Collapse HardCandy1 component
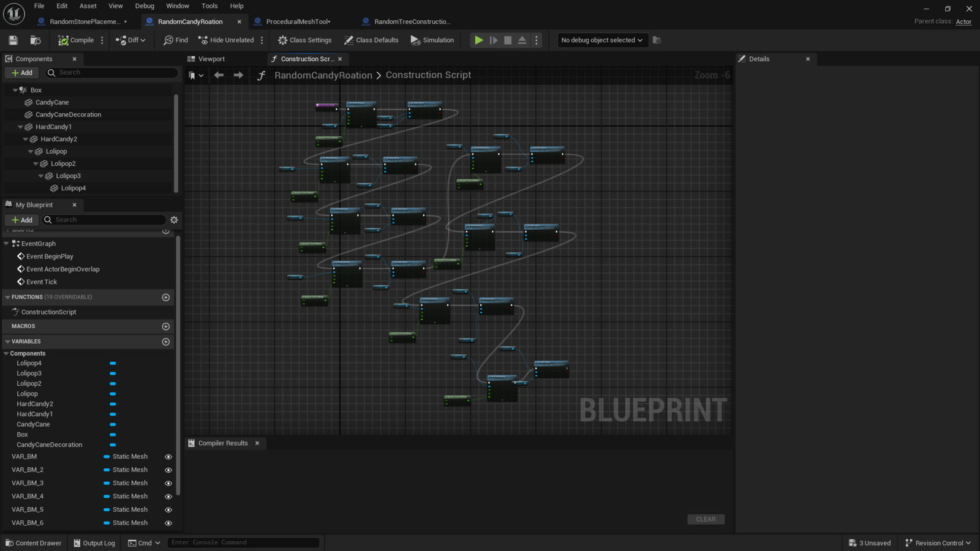The image size is (980, 551). (x=20, y=127)
